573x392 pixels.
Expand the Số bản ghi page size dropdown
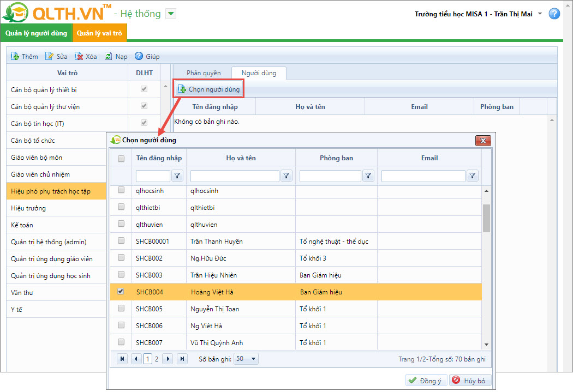coord(254,359)
